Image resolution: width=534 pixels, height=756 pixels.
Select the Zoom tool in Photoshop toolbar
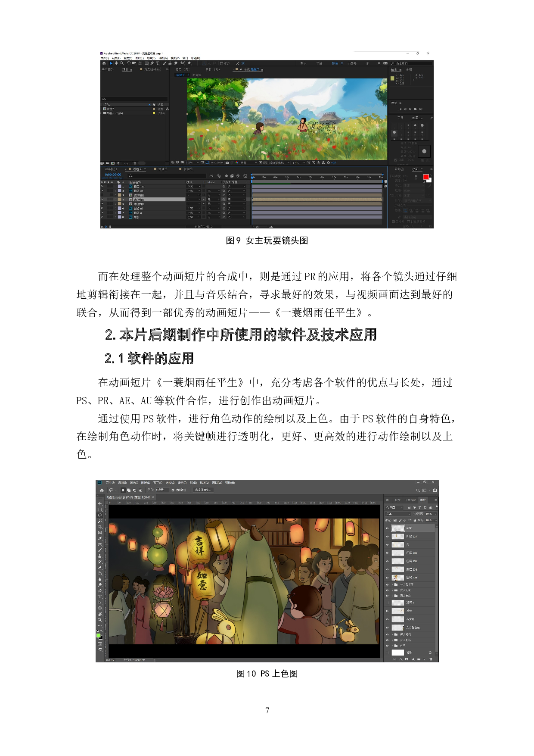click(100, 620)
